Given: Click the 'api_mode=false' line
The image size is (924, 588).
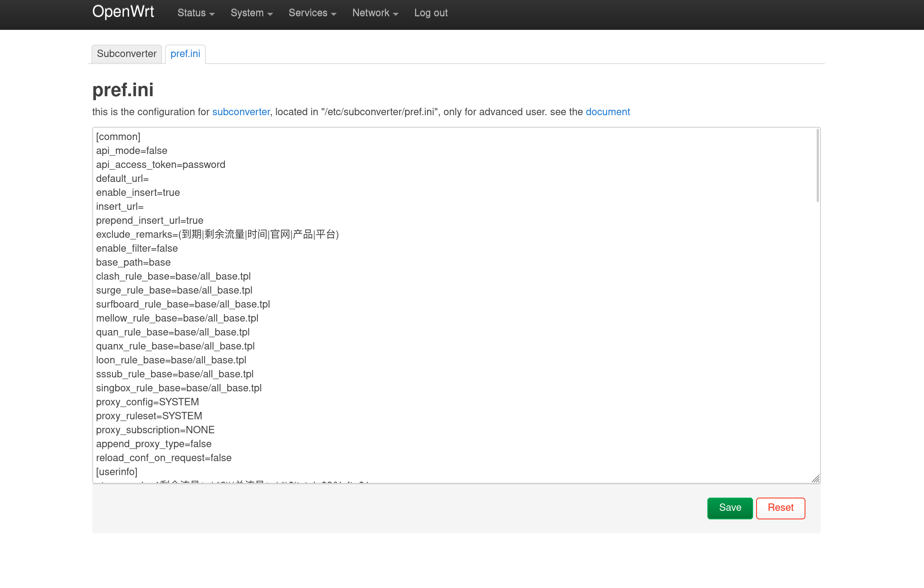Looking at the screenshot, I should 132,151.
